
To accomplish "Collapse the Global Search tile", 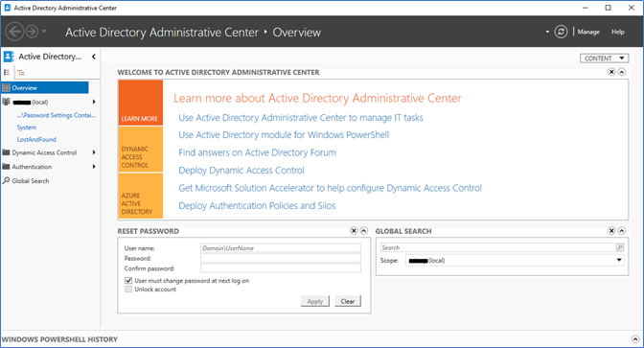I will tap(622, 231).
